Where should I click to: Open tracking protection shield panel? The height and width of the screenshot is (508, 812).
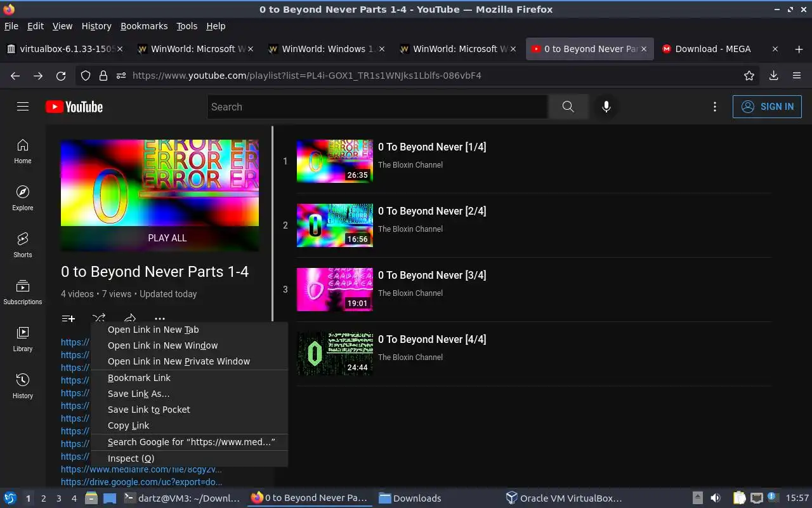[x=86, y=76]
